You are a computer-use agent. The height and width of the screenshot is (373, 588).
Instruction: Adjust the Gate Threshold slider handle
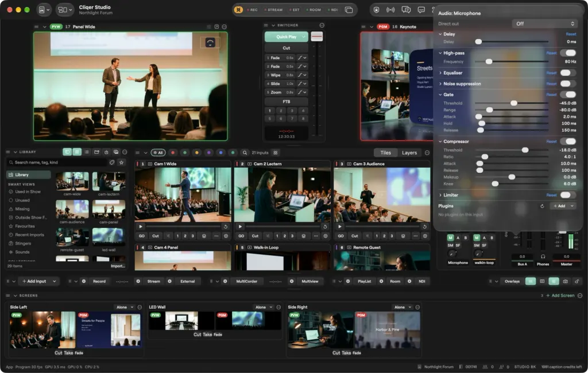[x=514, y=103]
